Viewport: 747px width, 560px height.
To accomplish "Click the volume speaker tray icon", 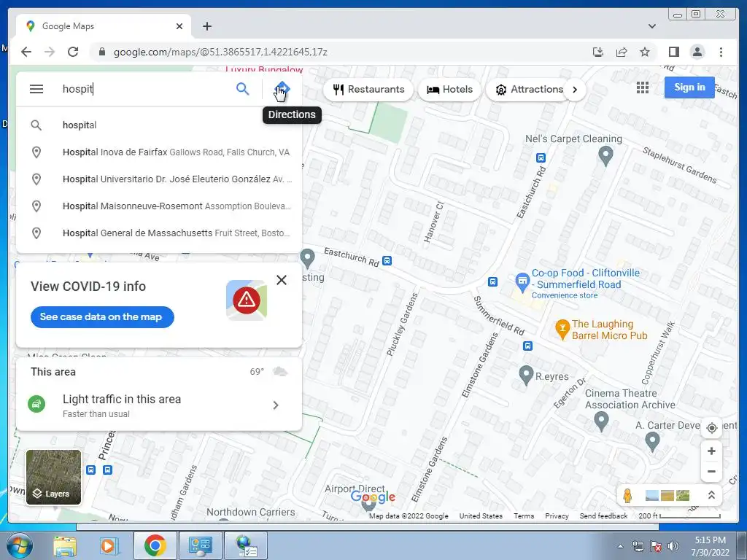I will point(673,546).
